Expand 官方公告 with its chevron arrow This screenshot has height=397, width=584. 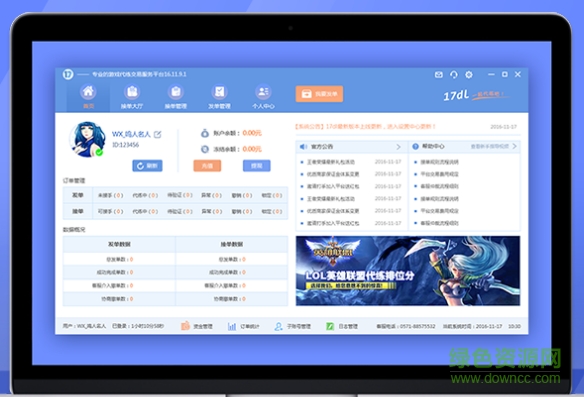(x=398, y=147)
